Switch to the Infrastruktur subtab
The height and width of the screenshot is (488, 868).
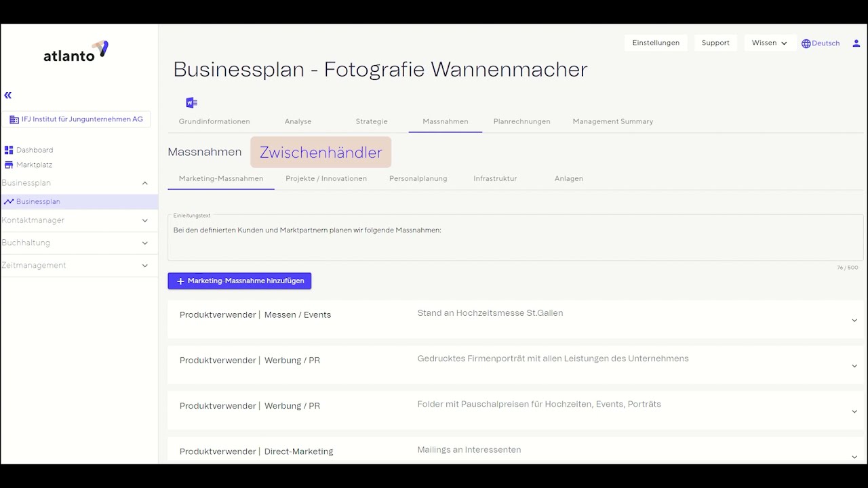coord(495,178)
